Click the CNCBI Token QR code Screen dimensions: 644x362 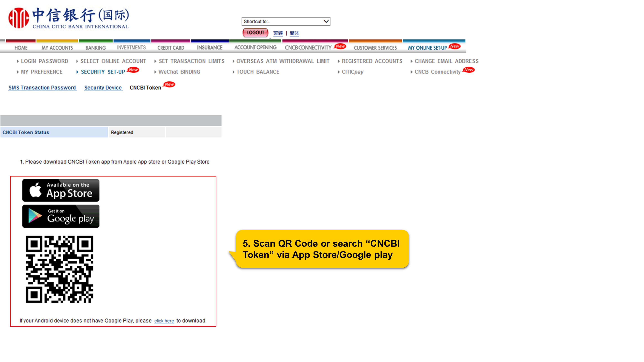click(x=60, y=269)
